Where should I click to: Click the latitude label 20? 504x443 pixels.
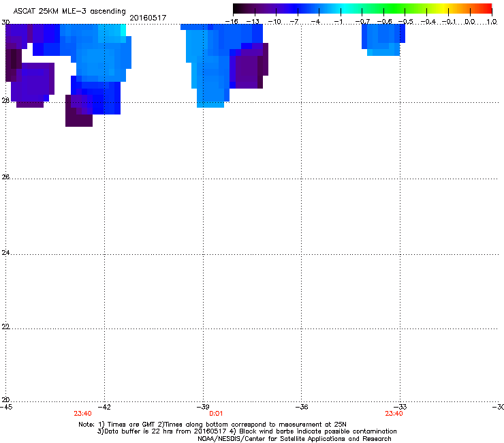point(5,400)
